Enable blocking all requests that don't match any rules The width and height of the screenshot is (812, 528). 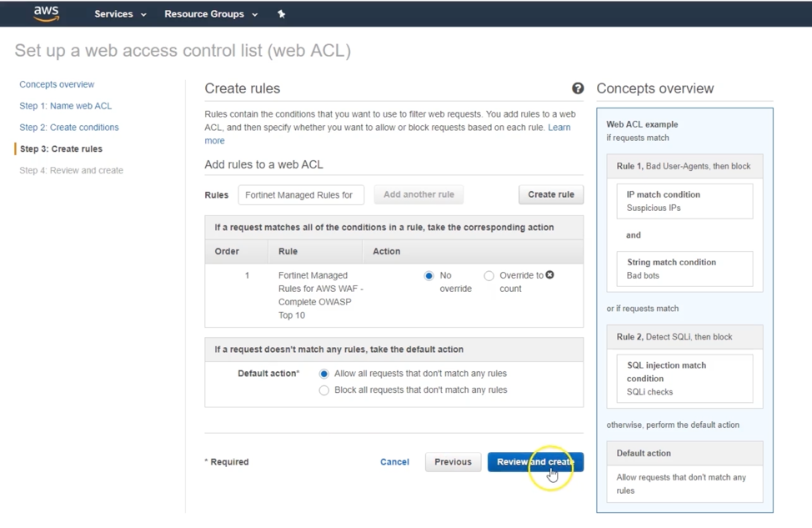pos(324,390)
